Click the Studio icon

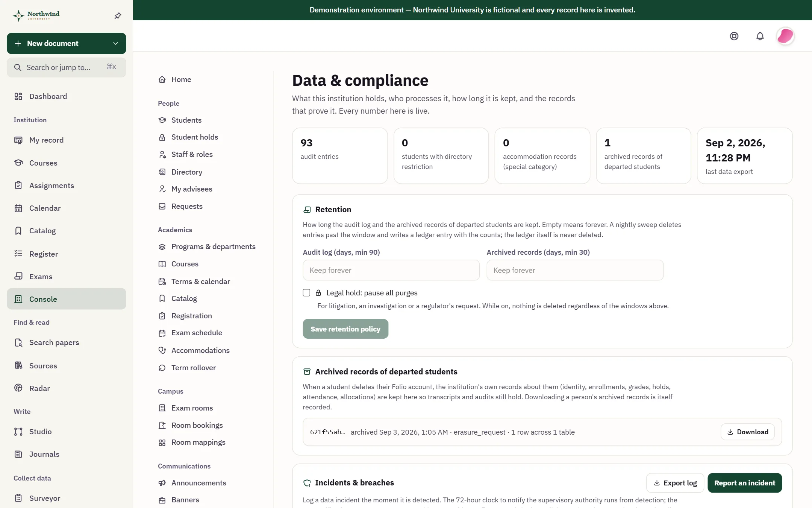tap(18, 432)
